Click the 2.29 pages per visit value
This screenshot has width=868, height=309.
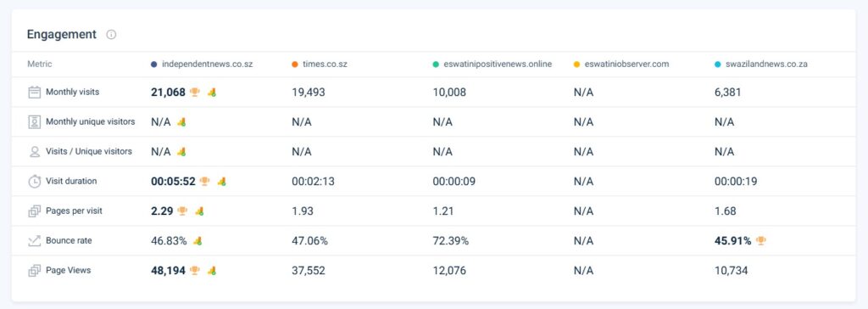point(162,211)
